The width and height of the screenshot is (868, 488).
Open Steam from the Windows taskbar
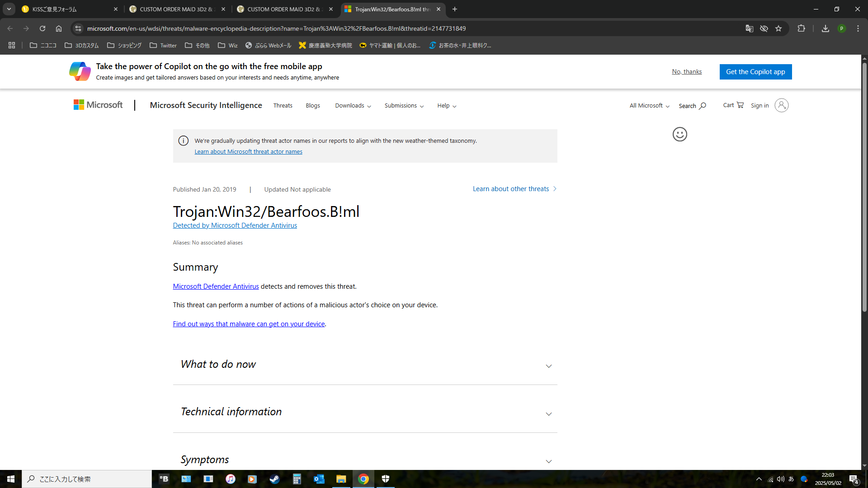point(274,479)
